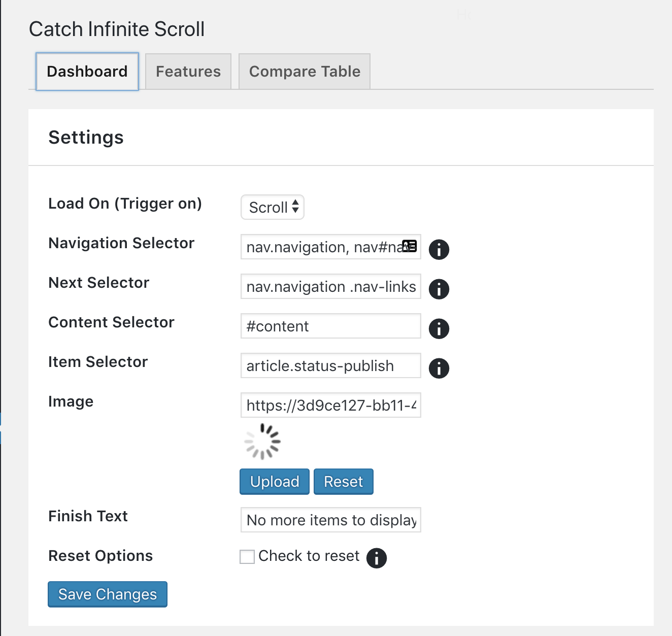The height and width of the screenshot is (636, 672).
Task: Click the Upload button
Action: pyautogui.click(x=275, y=482)
